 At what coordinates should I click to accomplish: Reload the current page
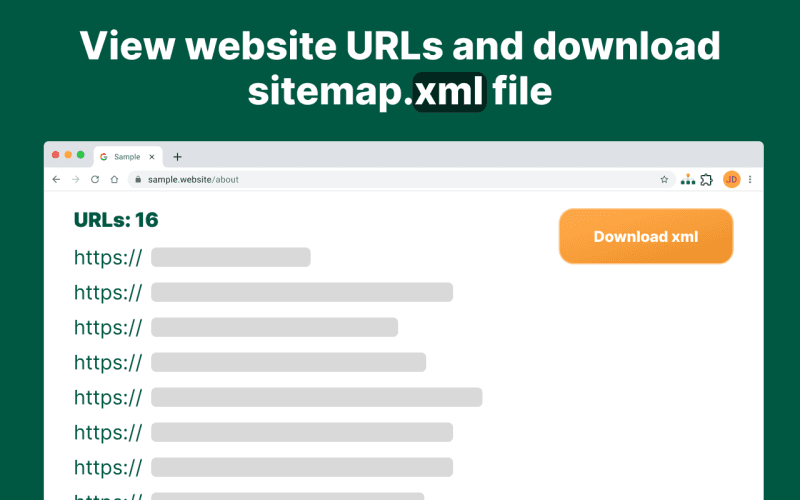pyautogui.click(x=95, y=179)
